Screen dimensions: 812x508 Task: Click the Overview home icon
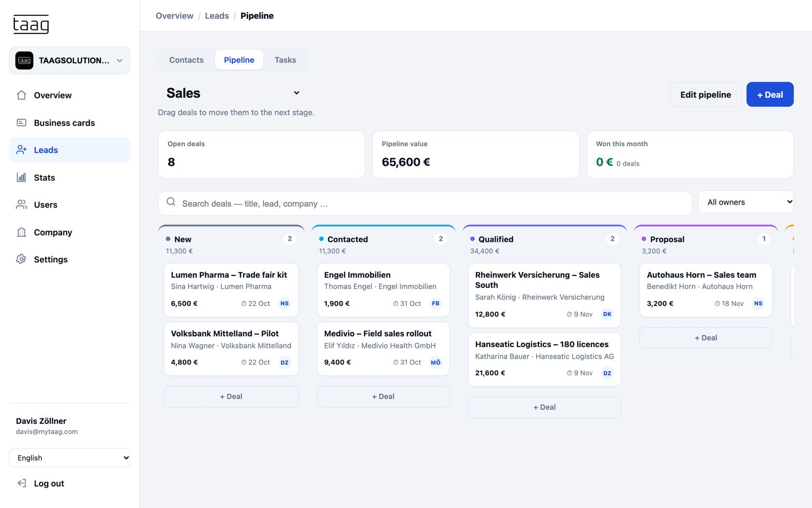pyautogui.click(x=21, y=95)
